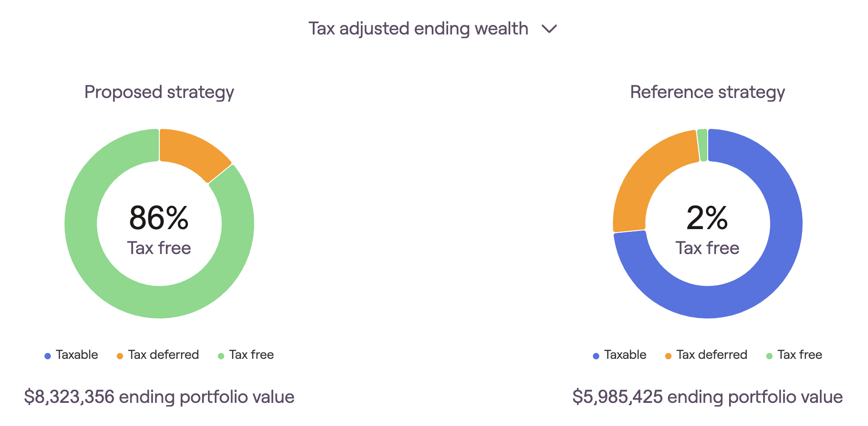Select the Proposed strategy heading

tap(159, 92)
